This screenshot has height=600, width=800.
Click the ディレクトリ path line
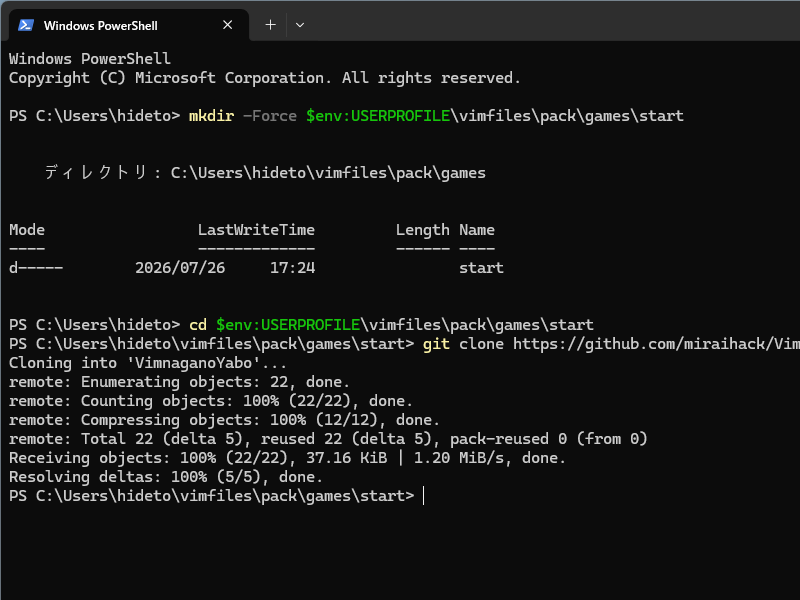265,173
